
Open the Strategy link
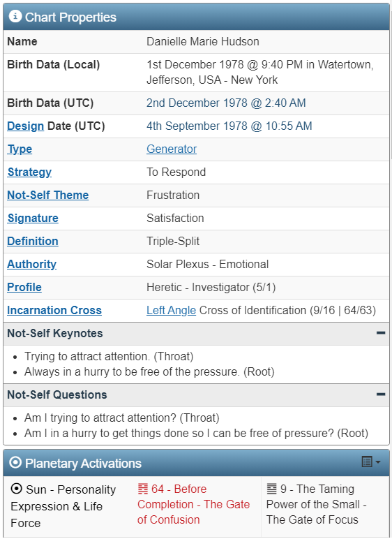(x=29, y=172)
